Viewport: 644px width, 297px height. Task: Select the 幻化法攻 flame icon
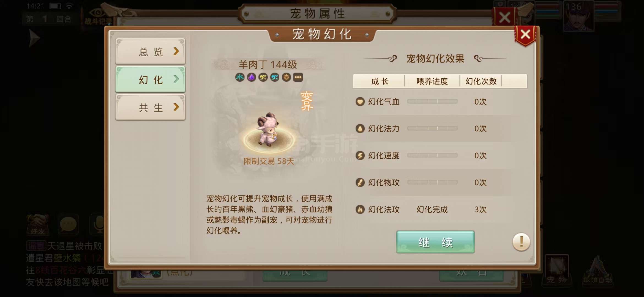360,209
